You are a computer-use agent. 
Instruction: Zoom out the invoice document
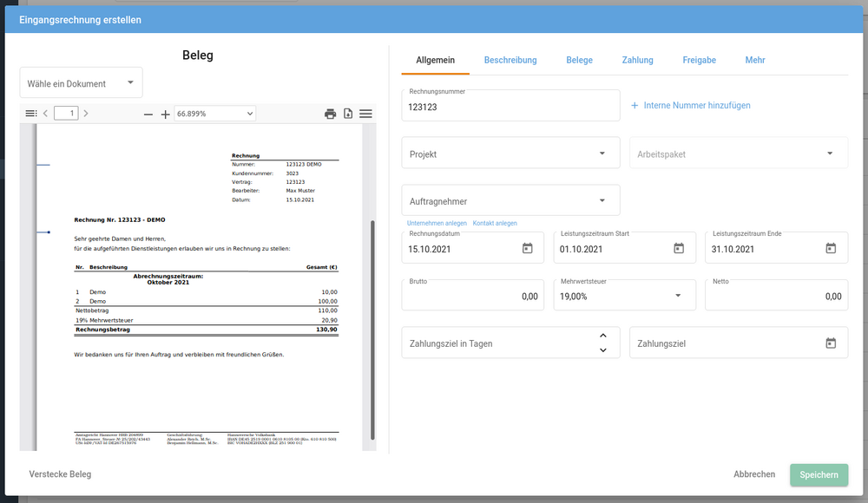pos(148,114)
